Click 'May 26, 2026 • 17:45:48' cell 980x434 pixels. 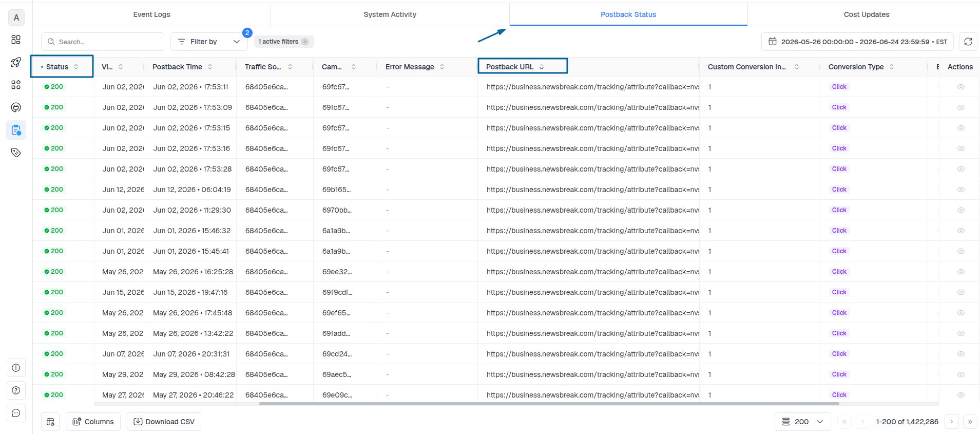click(x=193, y=313)
